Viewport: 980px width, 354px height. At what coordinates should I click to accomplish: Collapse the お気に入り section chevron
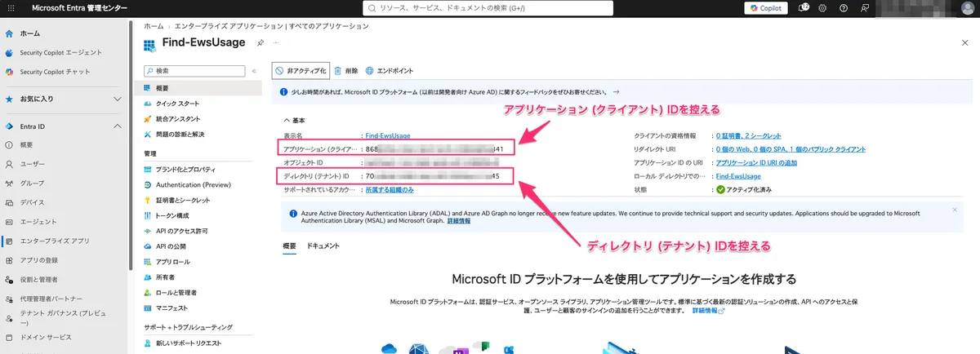[x=118, y=99]
